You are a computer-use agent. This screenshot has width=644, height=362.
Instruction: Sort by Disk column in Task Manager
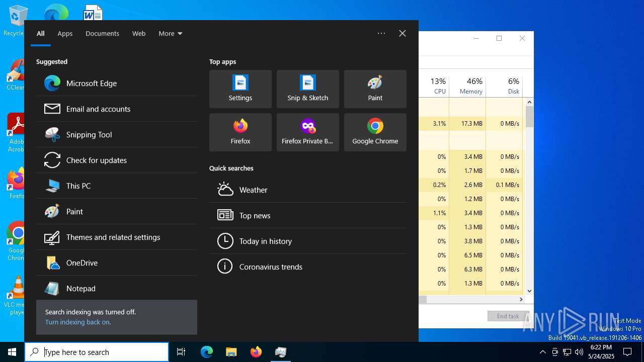point(504,86)
